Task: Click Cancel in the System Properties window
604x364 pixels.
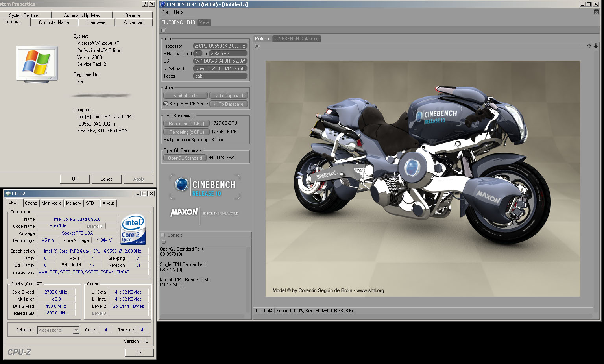Action: [x=107, y=179]
